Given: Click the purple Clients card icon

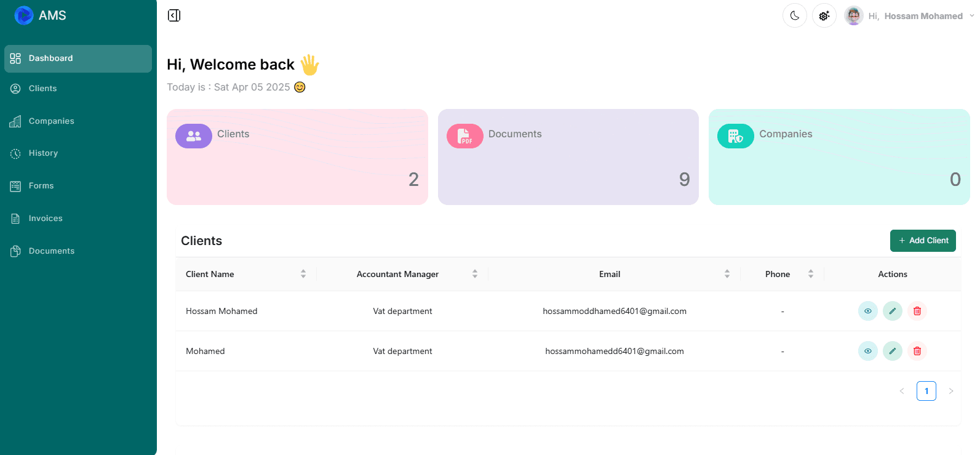Looking at the screenshot, I should [x=194, y=136].
